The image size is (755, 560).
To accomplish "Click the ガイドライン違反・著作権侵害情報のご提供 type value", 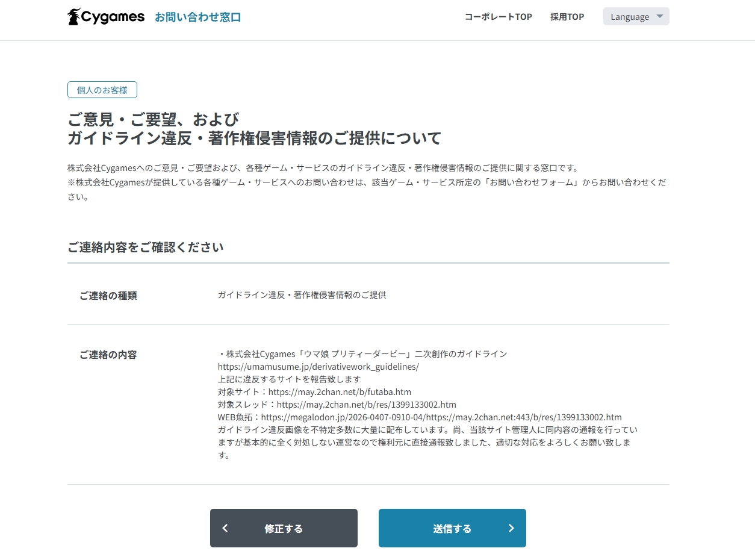I will pyautogui.click(x=302, y=295).
